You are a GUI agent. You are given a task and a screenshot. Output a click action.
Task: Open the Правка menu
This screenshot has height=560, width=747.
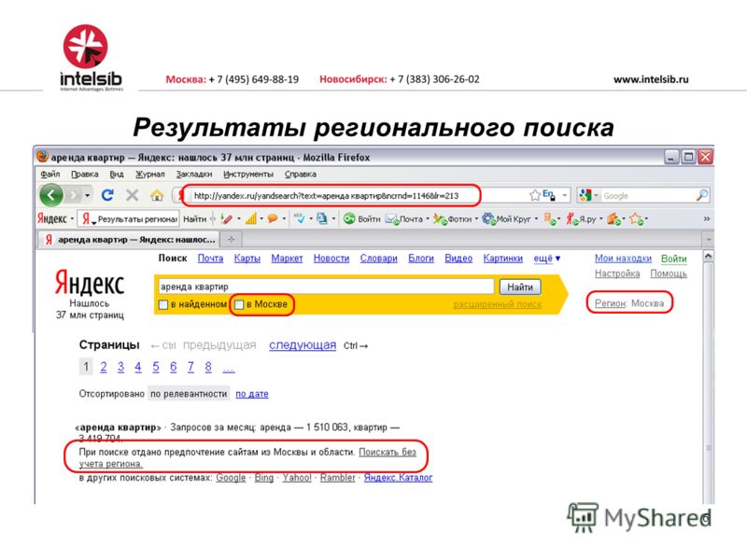coord(85,175)
